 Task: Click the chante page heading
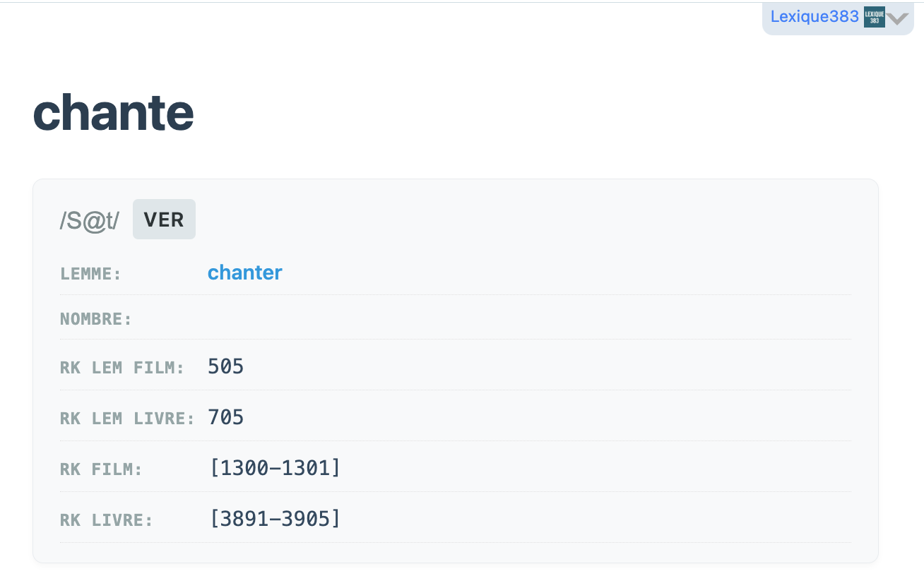[x=113, y=113]
